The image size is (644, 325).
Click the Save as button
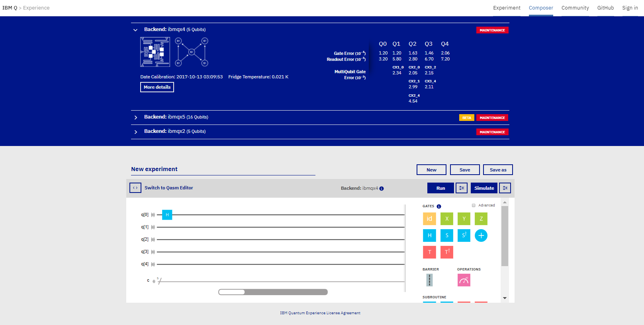[x=498, y=170]
